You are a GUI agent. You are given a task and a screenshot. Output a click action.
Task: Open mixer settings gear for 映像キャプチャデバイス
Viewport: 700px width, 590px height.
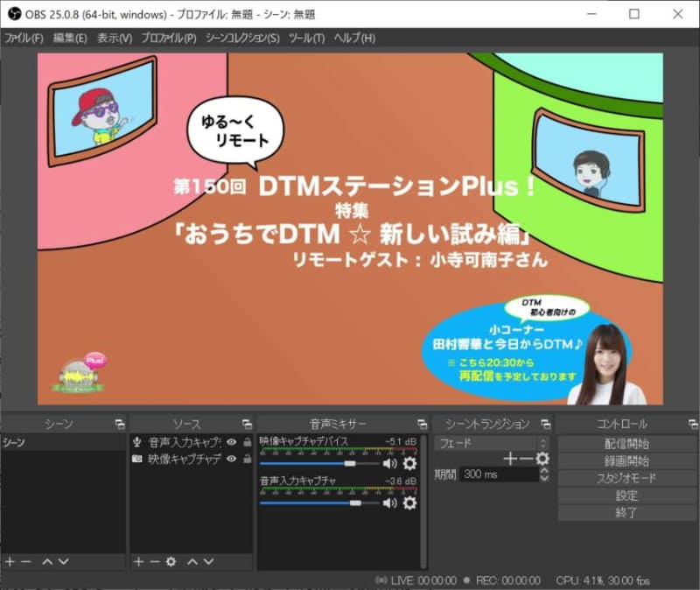[x=409, y=463]
